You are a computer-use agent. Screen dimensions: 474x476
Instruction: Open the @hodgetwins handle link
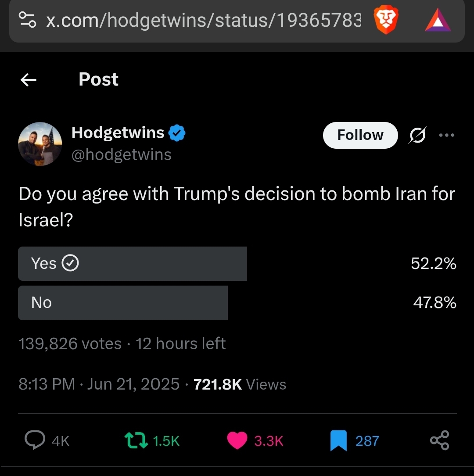point(122,154)
